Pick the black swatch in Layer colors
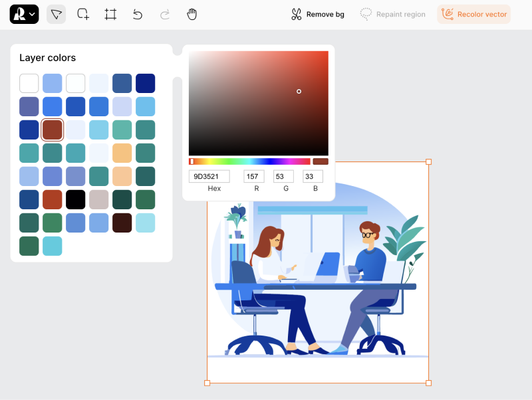The width and height of the screenshot is (532, 400). [x=76, y=199]
